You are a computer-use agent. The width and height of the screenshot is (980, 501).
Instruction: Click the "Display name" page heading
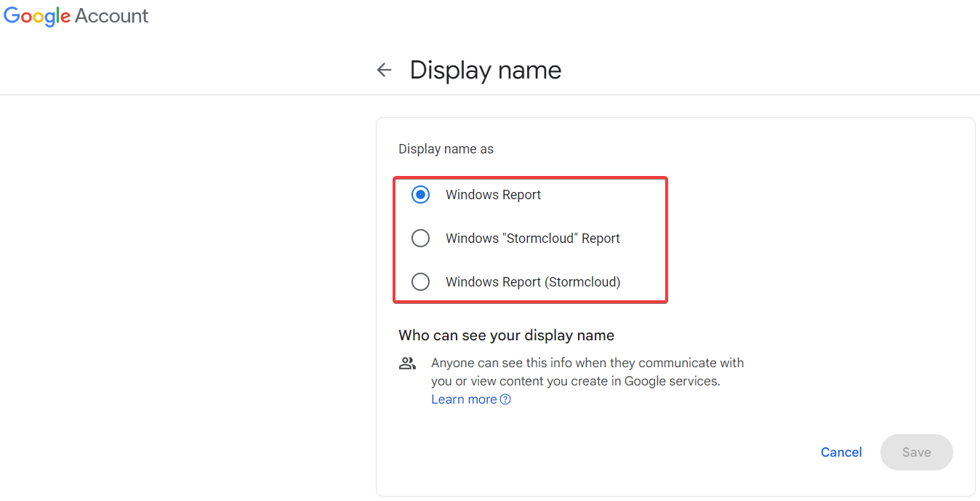click(486, 70)
